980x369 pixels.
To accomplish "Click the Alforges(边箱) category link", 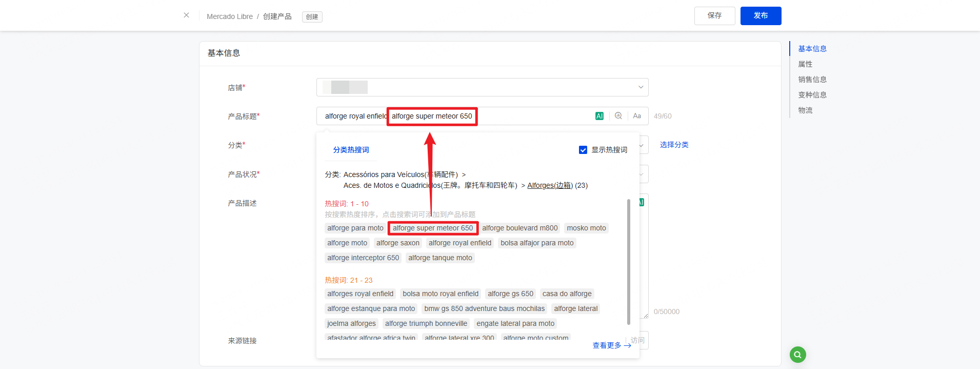I will pos(550,186).
